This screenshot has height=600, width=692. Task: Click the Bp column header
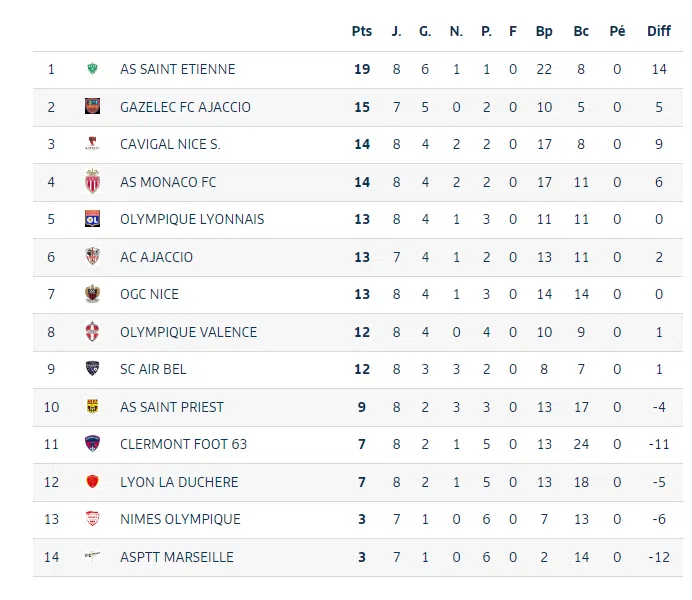coord(544,31)
